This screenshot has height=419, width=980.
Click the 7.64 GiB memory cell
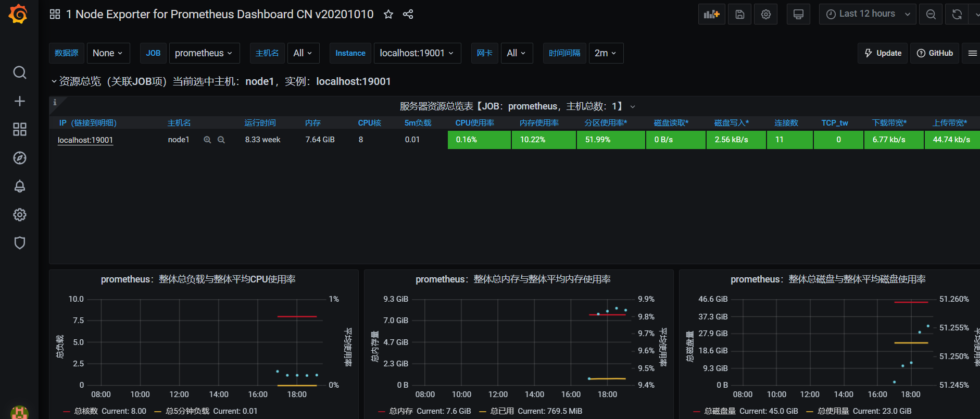pyautogui.click(x=320, y=140)
